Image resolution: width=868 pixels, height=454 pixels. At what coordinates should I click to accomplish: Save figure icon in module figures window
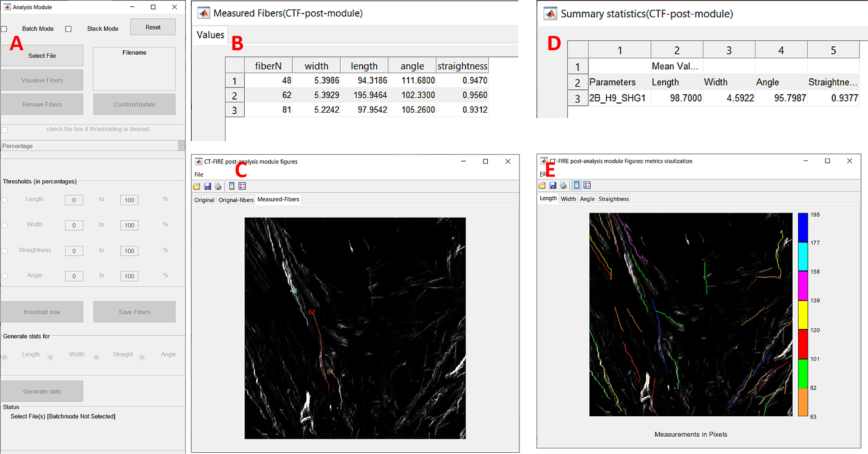[x=207, y=186]
